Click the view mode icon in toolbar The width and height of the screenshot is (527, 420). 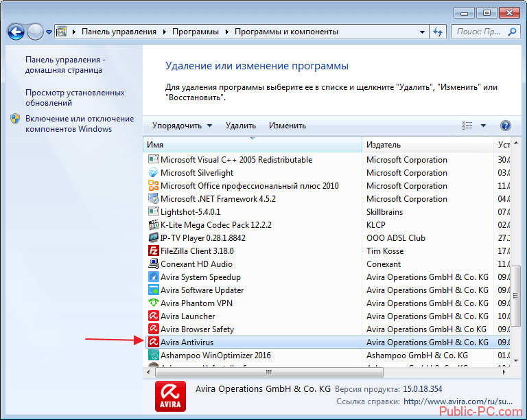(x=467, y=126)
